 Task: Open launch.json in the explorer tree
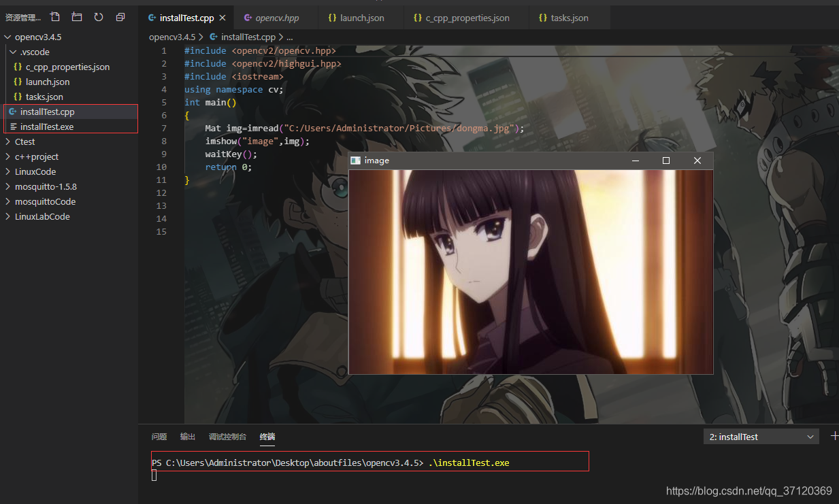[x=48, y=82]
